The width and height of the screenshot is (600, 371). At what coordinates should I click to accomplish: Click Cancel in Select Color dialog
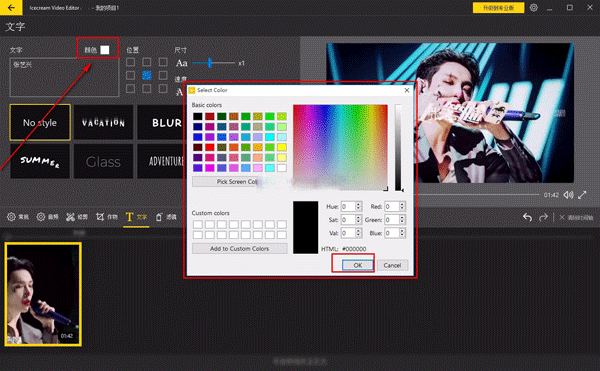tap(393, 265)
